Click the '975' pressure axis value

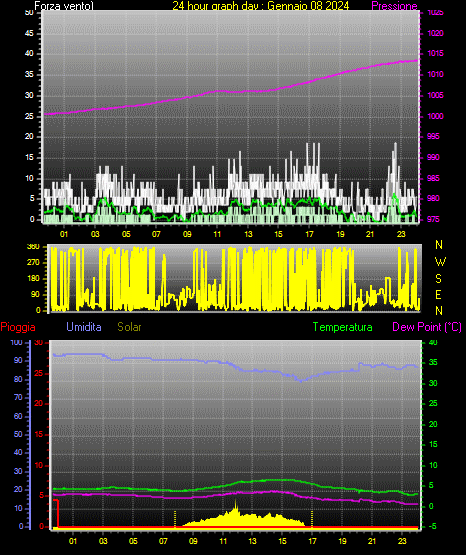[x=433, y=219]
